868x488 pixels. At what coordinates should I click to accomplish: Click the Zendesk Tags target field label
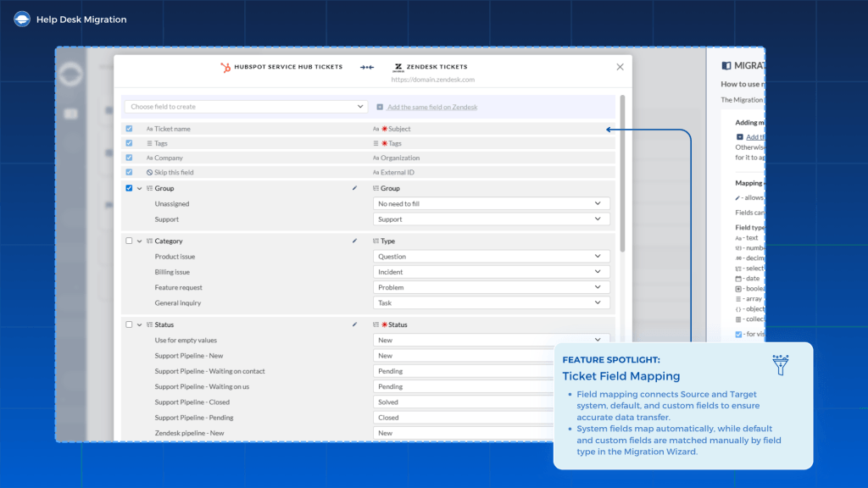[x=395, y=143]
